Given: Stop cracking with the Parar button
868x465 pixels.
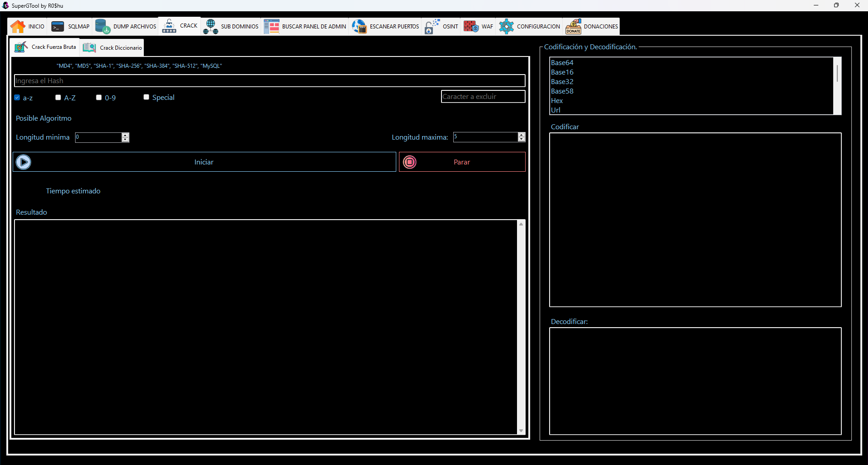Looking at the screenshot, I should tap(462, 162).
